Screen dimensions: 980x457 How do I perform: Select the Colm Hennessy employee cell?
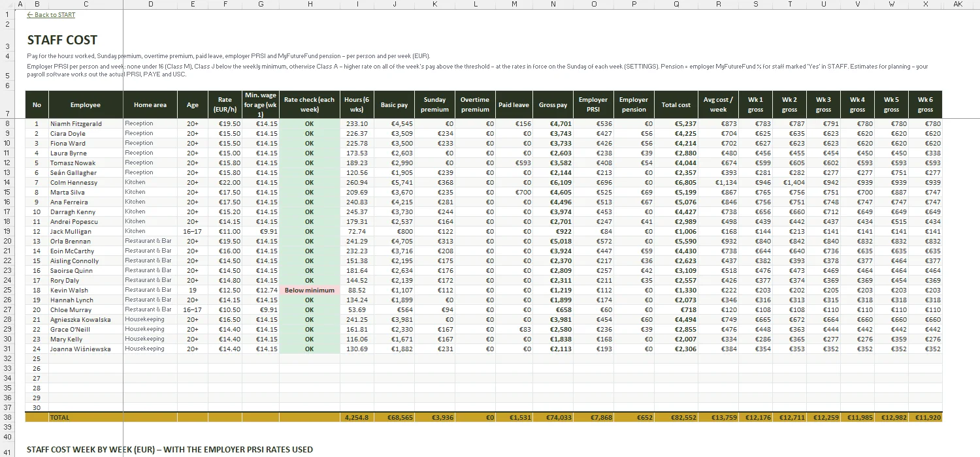click(x=86, y=182)
